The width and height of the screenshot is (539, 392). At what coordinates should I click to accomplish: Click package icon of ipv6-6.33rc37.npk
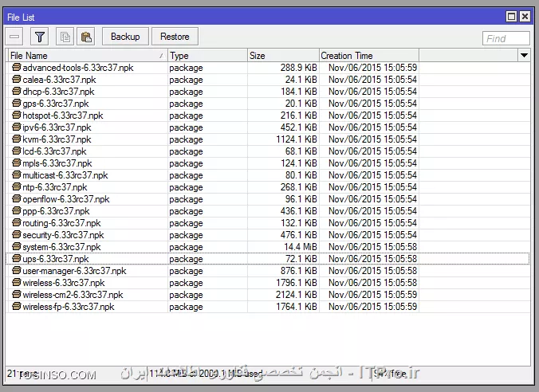(16, 127)
